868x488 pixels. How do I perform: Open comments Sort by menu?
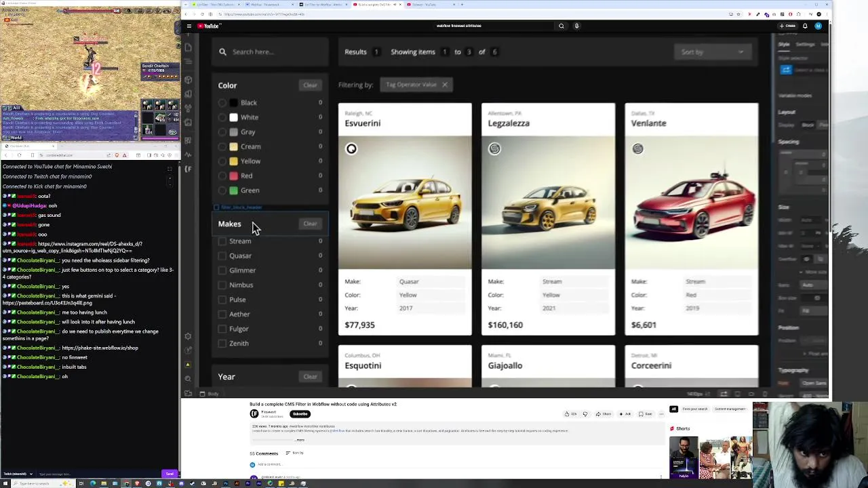294,453
